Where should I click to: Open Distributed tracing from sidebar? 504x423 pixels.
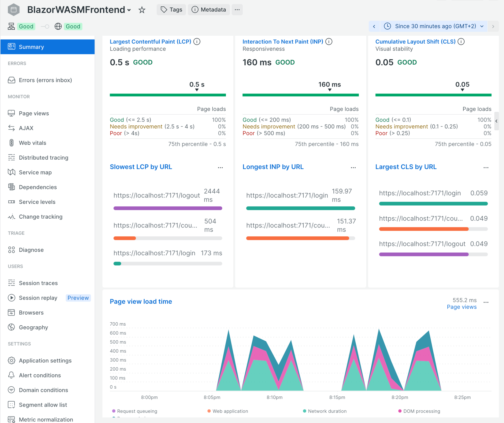tap(44, 158)
